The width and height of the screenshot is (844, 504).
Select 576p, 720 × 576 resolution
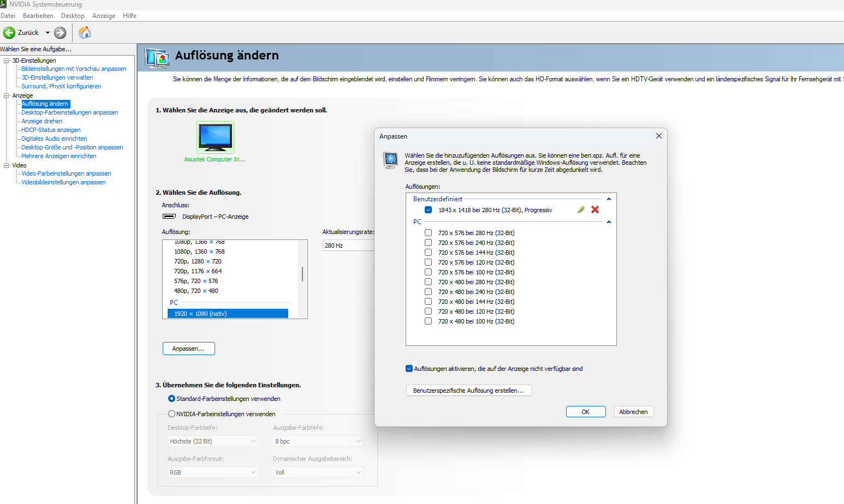pyautogui.click(x=196, y=281)
